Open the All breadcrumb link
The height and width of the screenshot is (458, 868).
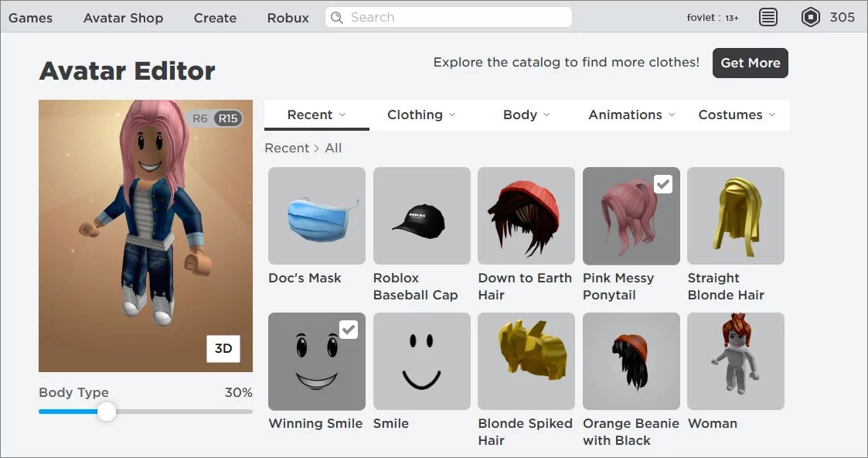(332, 147)
